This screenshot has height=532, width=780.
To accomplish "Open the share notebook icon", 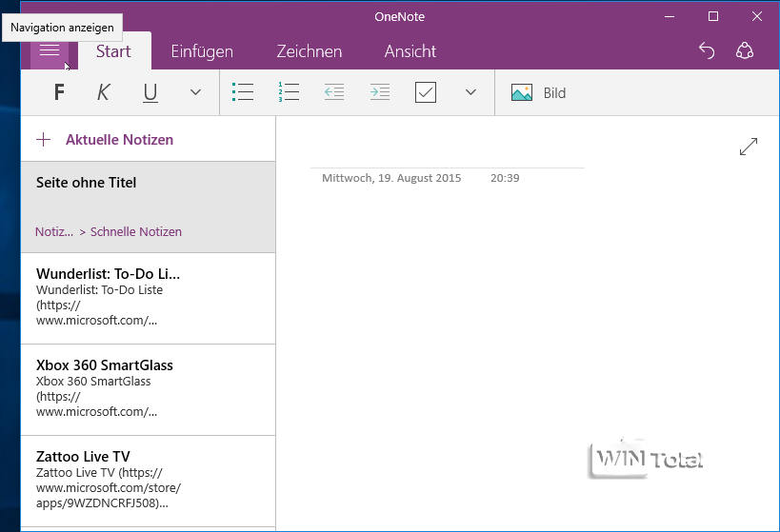I will point(745,51).
